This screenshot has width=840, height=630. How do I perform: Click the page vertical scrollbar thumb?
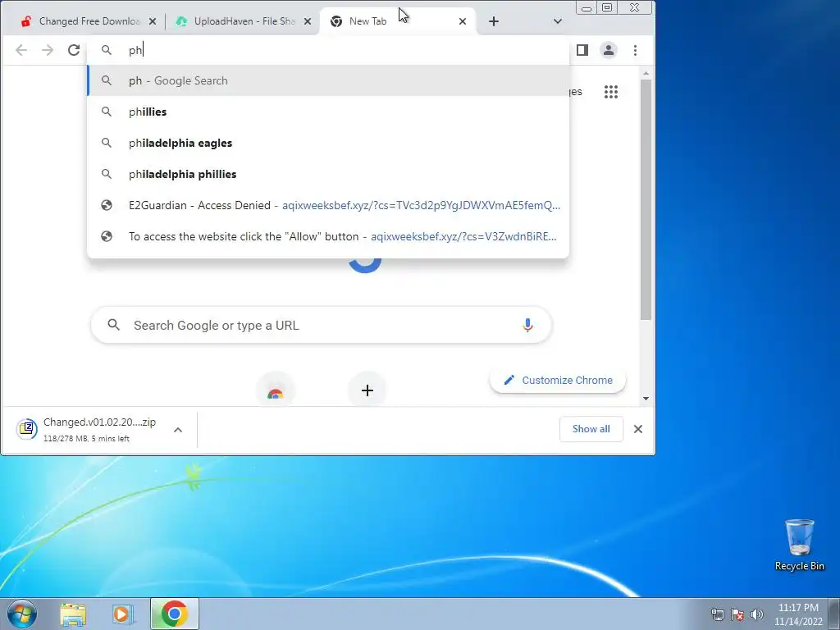[646, 200]
